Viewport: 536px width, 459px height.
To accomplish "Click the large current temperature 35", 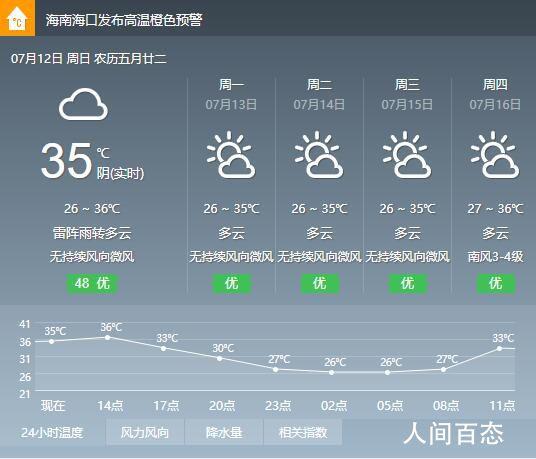I will tap(67, 160).
